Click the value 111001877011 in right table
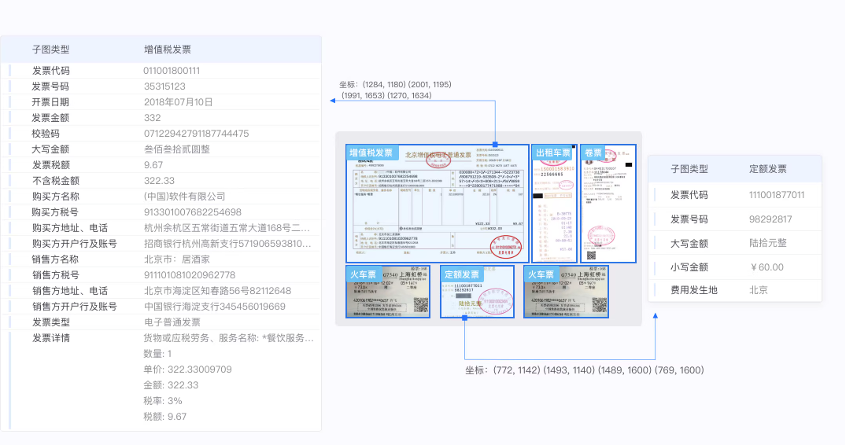The image size is (868, 445). (x=777, y=195)
